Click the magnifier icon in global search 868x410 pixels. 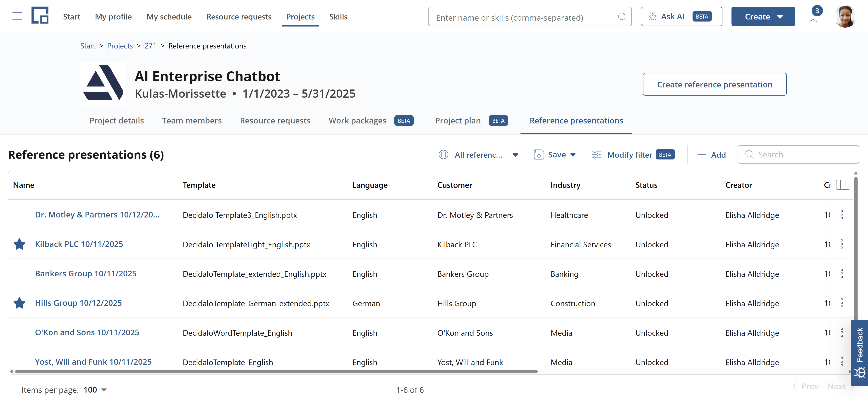[622, 17]
